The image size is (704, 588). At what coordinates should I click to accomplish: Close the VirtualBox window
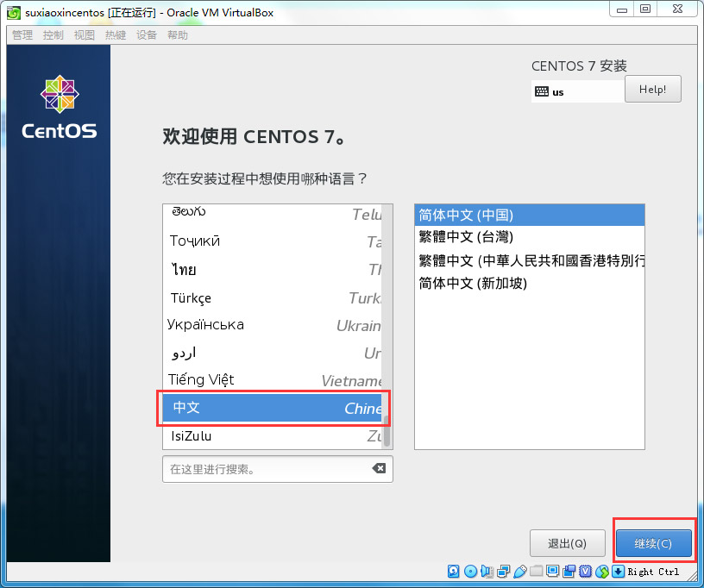(677, 9)
